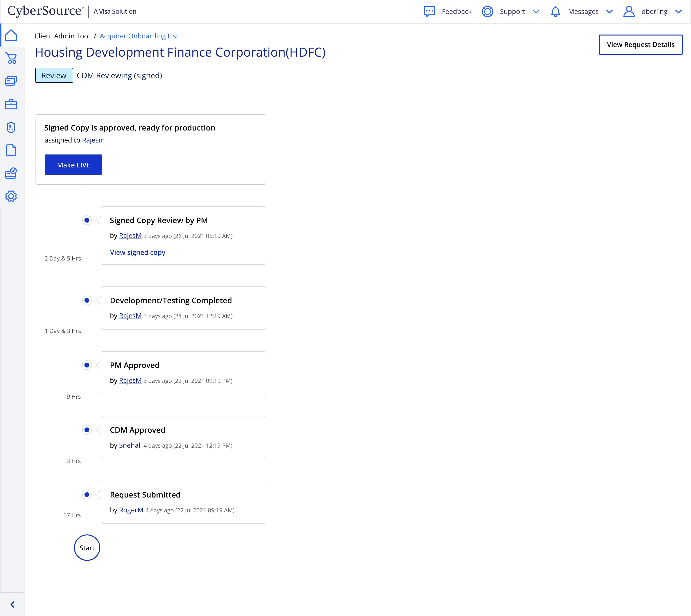Go to Acquirer Onboarding List breadcrumb
The image size is (691, 616).
[139, 36]
